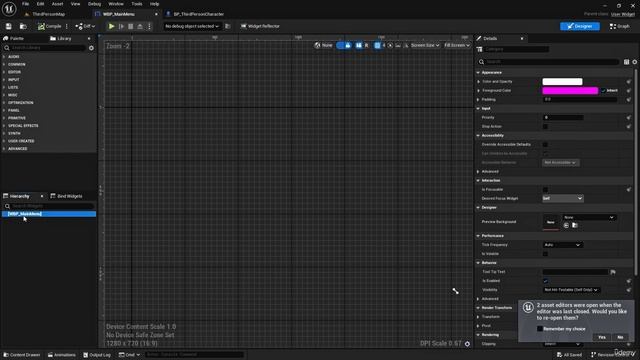Open the Library tab
640x360 pixels.
pyautogui.click(x=60, y=38)
